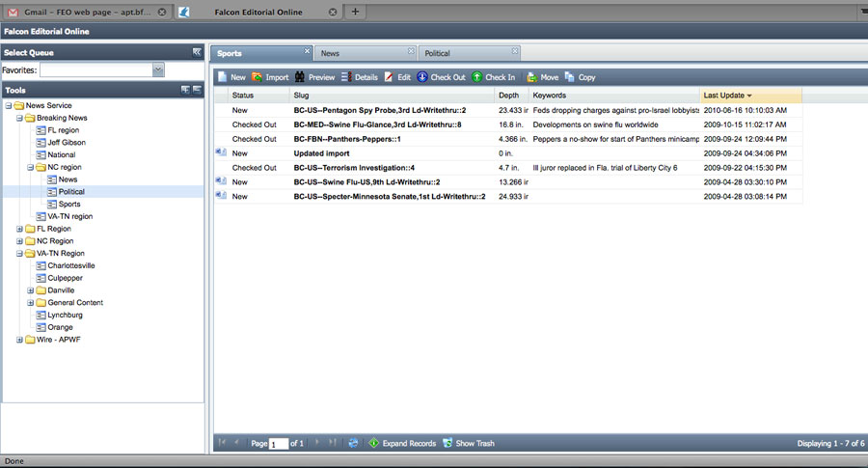Viewport: 868px width, 468px height.
Task: Click the Import toolbar button
Action: (x=270, y=77)
